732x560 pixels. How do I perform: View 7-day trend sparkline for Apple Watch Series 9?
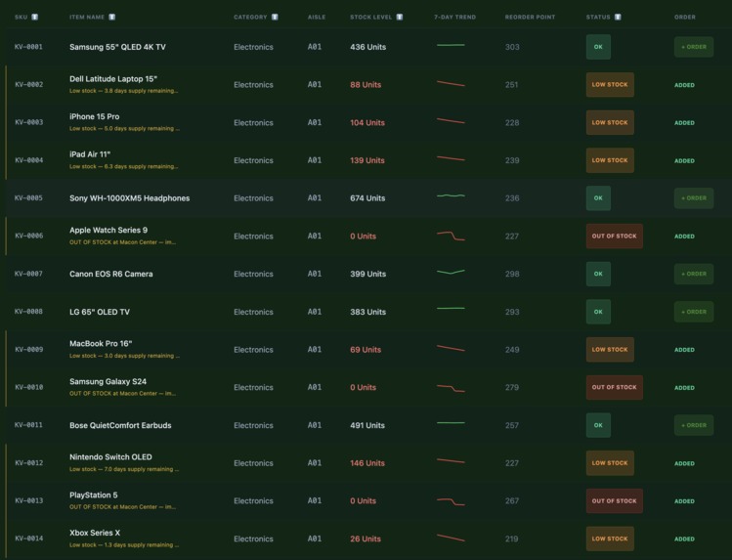point(451,236)
